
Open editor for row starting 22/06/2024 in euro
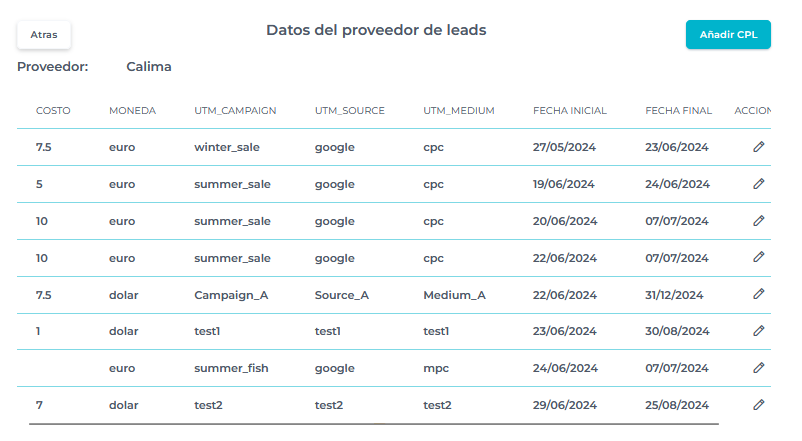click(759, 257)
